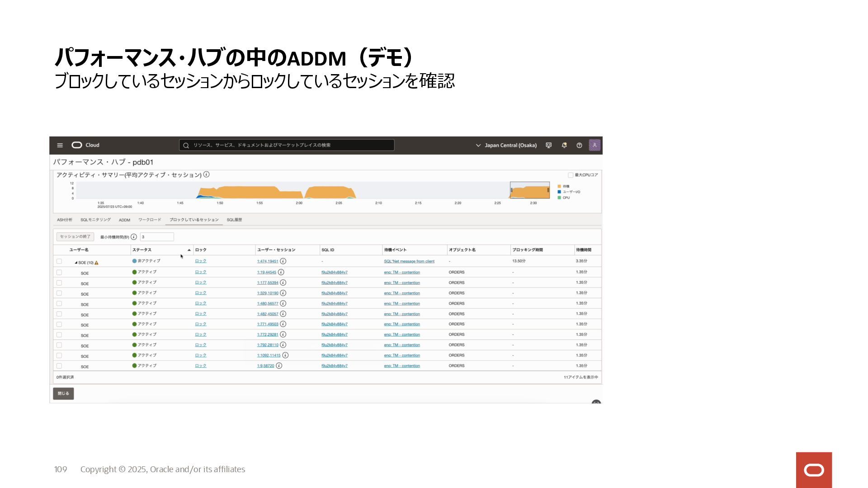Open the Cloud Shell developer tools icon
Viewport: 868px width, 488px height.
548,145
